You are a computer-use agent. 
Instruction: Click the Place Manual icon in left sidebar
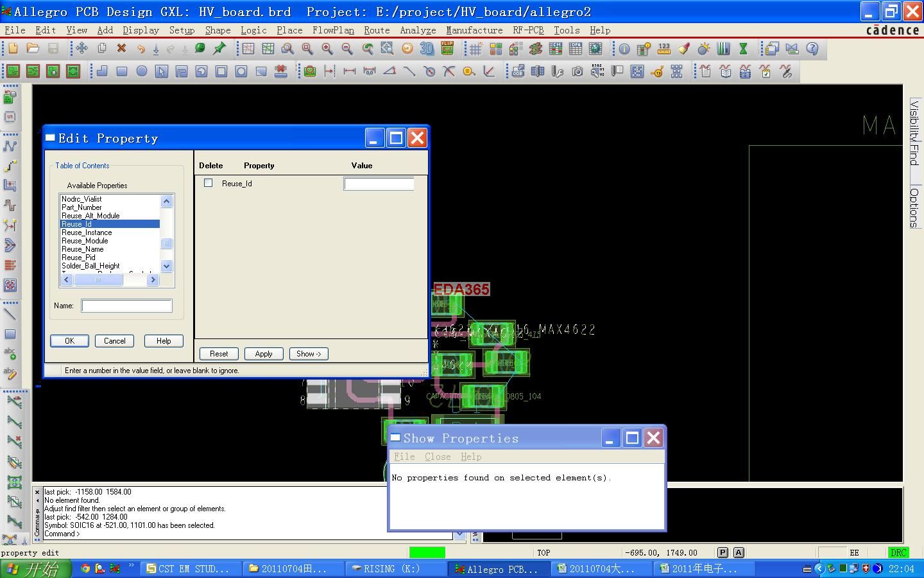click(10, 97)
